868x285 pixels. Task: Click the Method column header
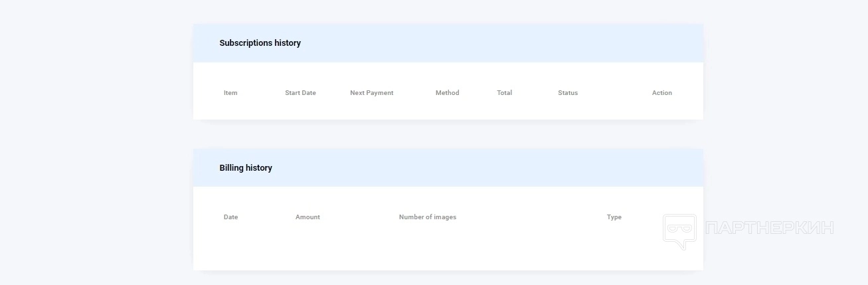447,93
